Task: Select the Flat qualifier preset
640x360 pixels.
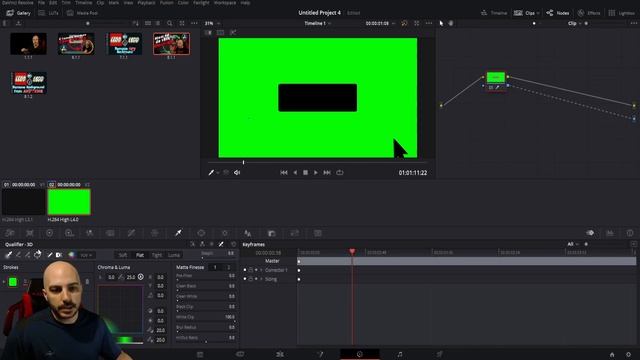Action: click(x=140, y=255)
